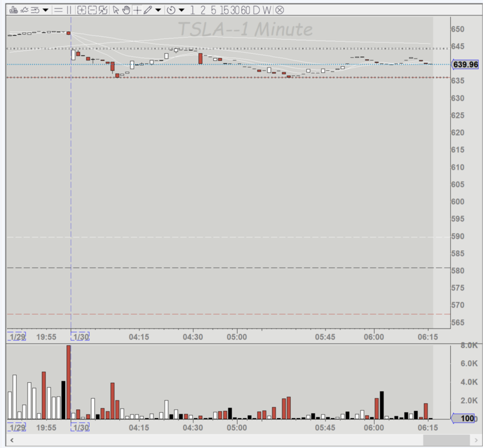Screen dimensions: 483x448
Task: Click the line chart style icon
Action: tap(24, 10)
